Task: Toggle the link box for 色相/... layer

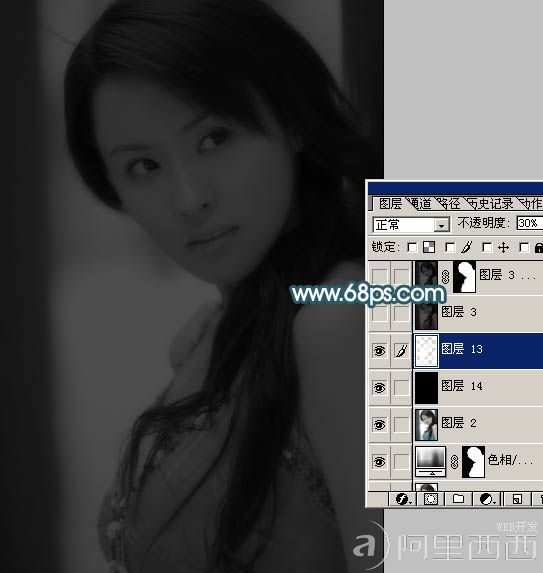Action: click(x=402, y=462)
